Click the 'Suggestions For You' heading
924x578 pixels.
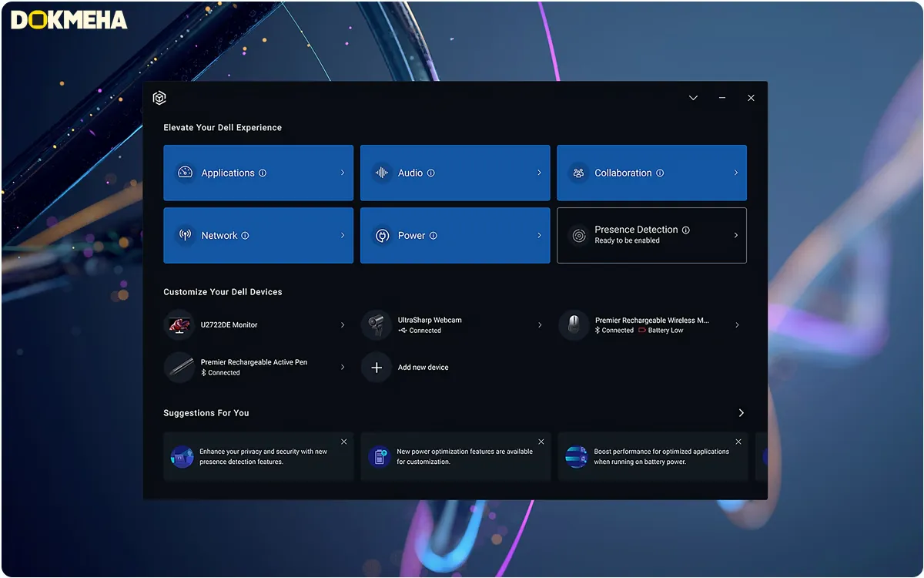pyautogui.click(x=206, y=413)
